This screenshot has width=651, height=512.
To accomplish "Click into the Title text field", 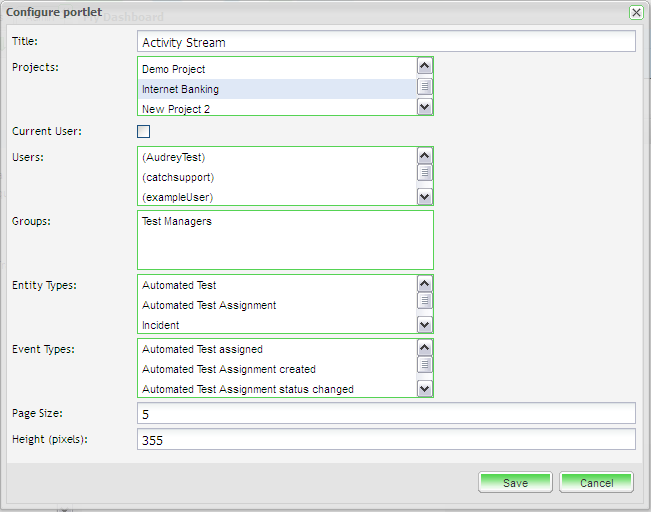I will point(385,42).
